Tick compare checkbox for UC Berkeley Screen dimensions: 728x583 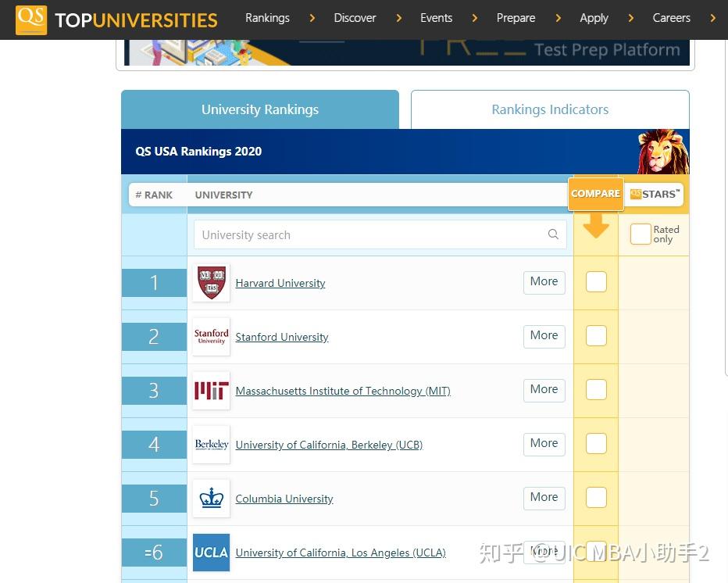[596, 443]
